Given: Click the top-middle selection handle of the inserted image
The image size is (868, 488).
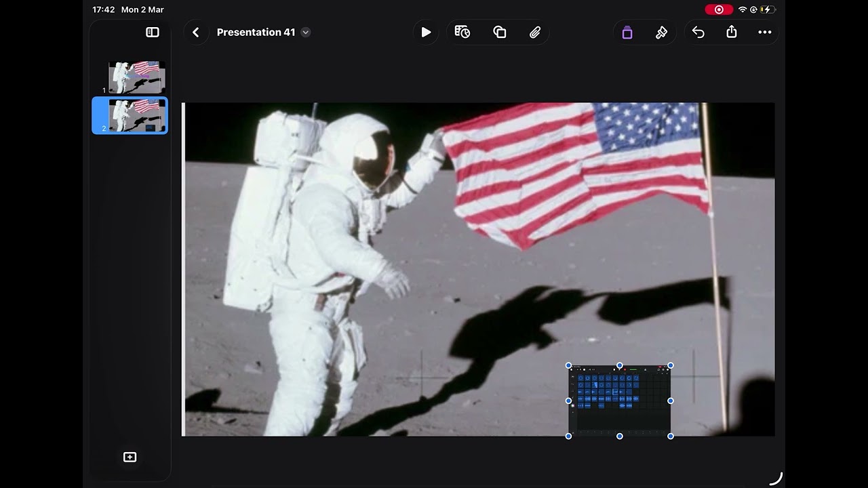Looking at the screenshot, I should pos(619,365).
